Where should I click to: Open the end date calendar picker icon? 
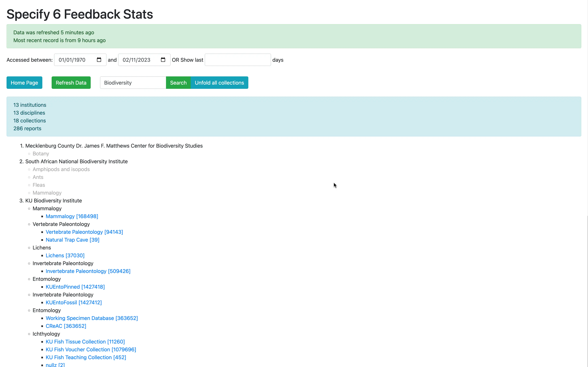[x=163, y=60]
